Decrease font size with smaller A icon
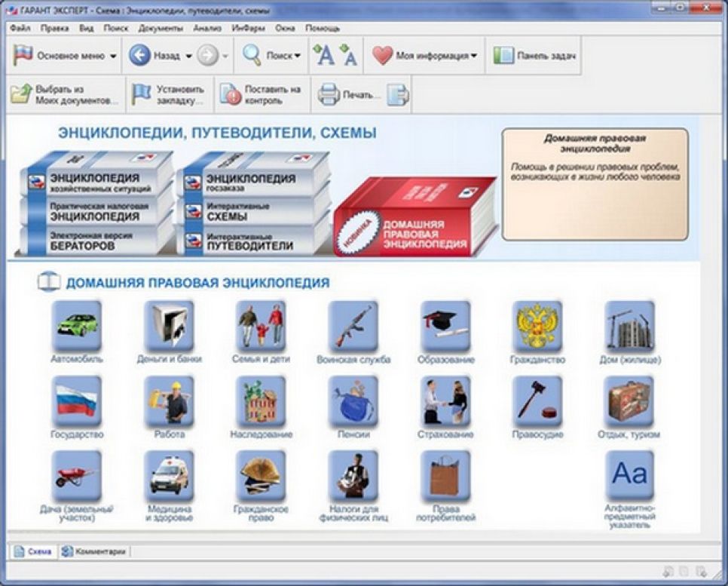Image resolution: width=728 pixels, height=586 pixels. [348, 55]
